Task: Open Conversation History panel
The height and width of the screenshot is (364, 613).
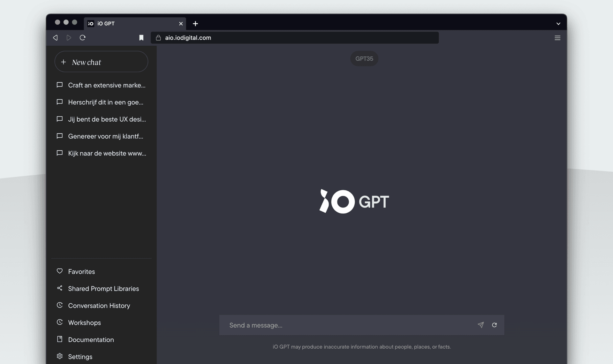Action: pyautogui.click(x=99, y=306)
